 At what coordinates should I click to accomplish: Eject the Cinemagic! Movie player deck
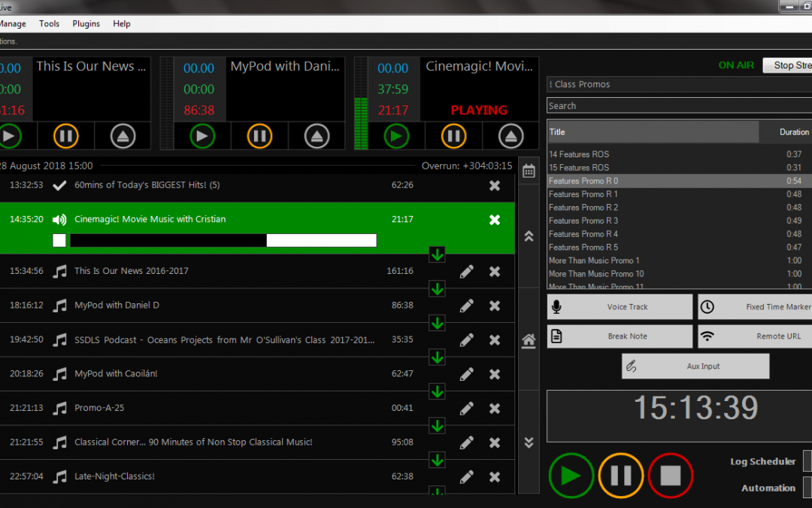click(511, 136)
